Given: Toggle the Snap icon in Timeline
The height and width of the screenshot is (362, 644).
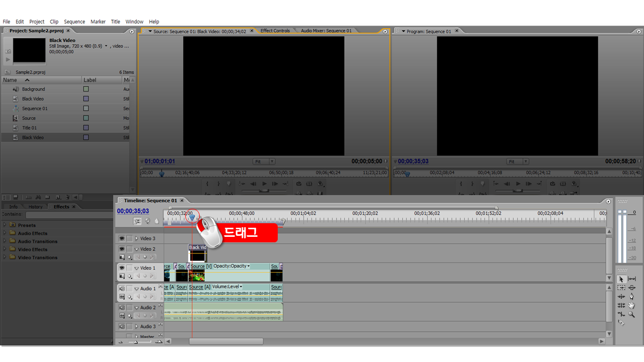Looking at the screenshot, I should pos(137,221).
